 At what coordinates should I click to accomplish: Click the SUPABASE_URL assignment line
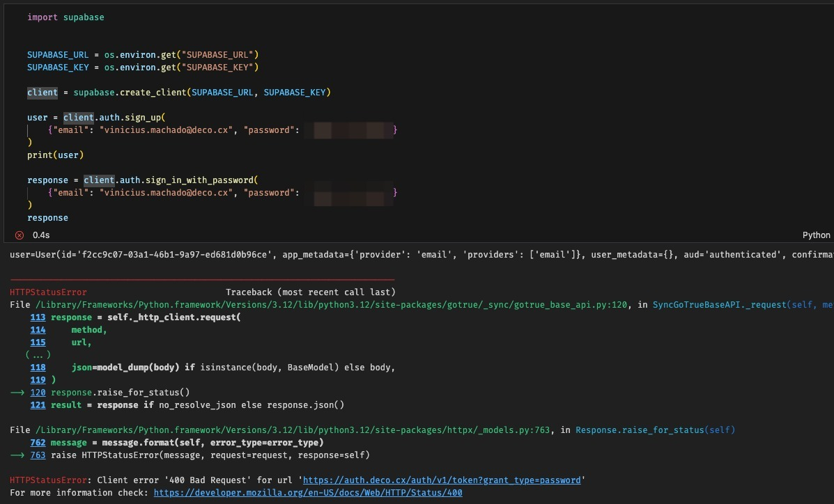click(x=143, y=55)
